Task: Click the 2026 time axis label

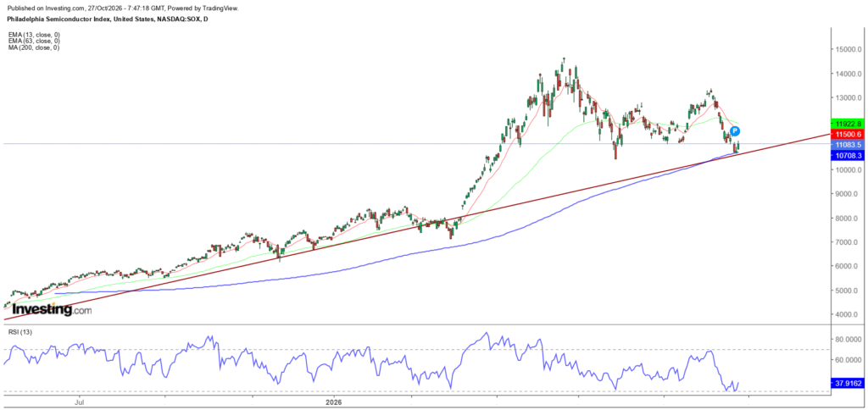Action: click(334, 403)
